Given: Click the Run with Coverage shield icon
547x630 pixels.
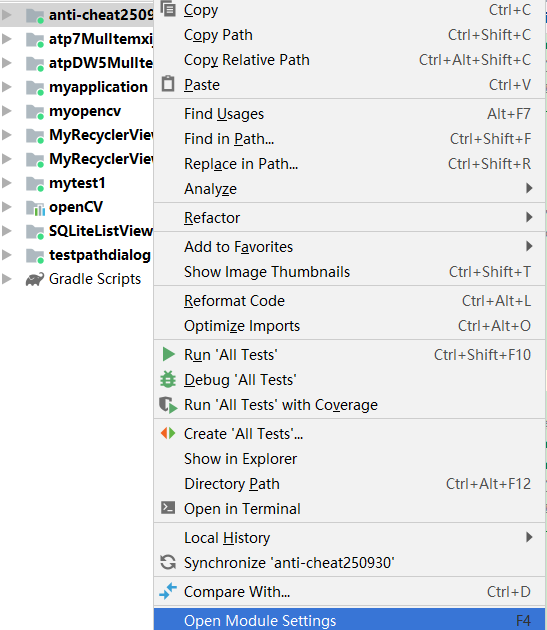Looking at the screenshot, I should [x=168, y=405].
